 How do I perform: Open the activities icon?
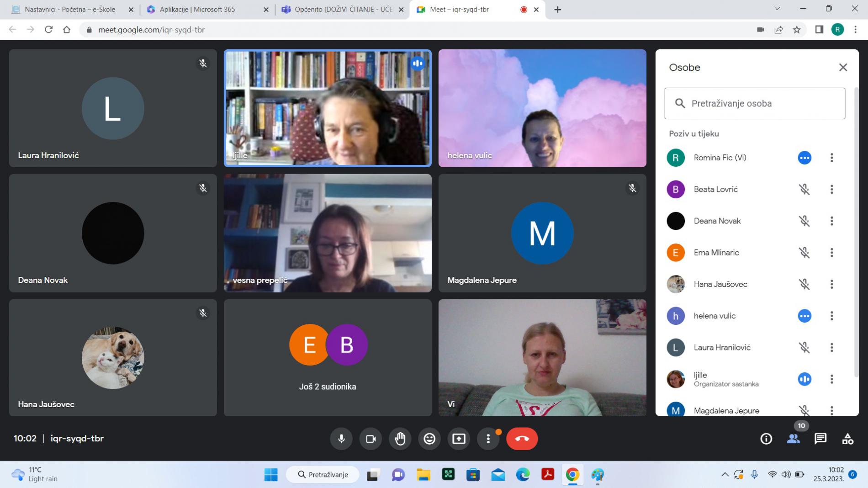(847, 439)
